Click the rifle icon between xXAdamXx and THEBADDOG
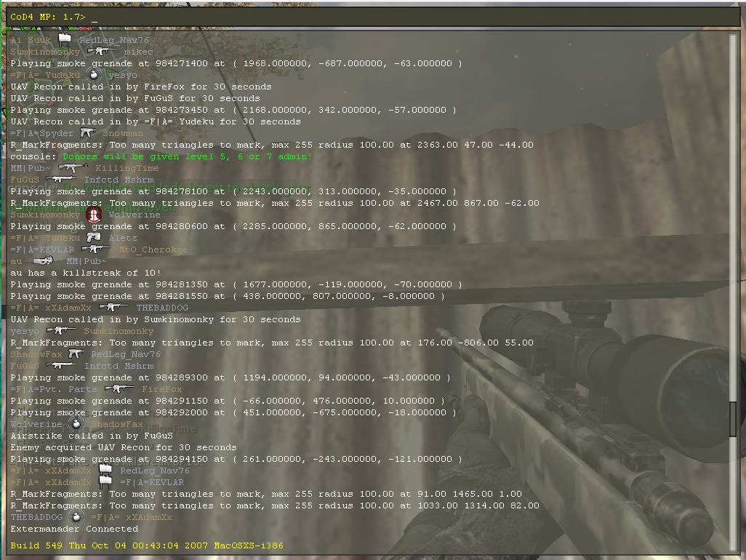This screenshot has height=560, width=746. (113, 308)
